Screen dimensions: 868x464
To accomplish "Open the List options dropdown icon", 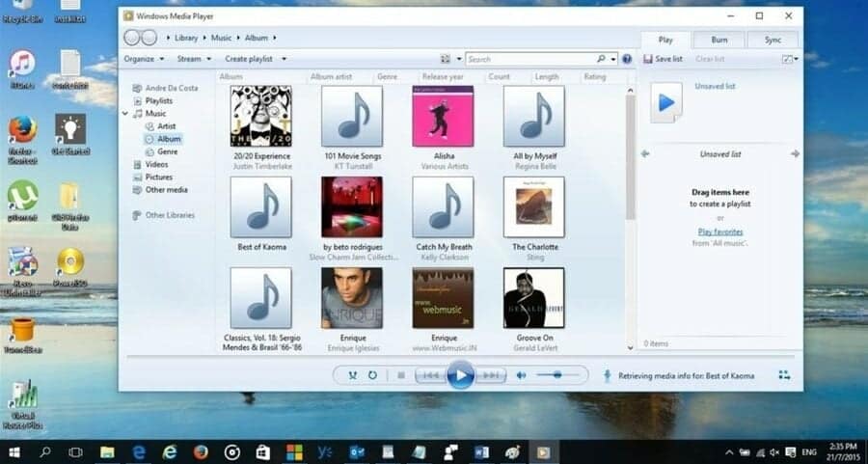I will tap(790, 59).
